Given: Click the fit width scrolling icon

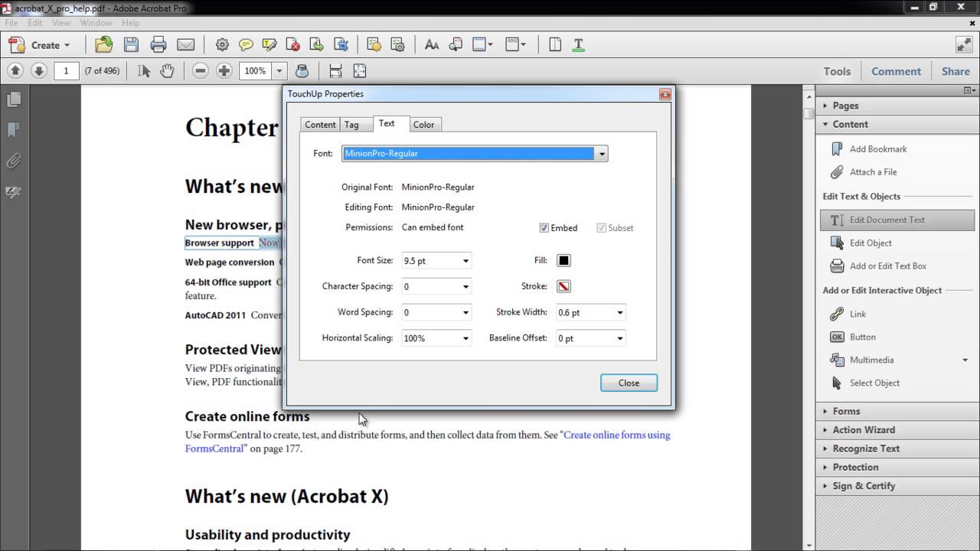Looking at the screenshot, I should point(335,70).
